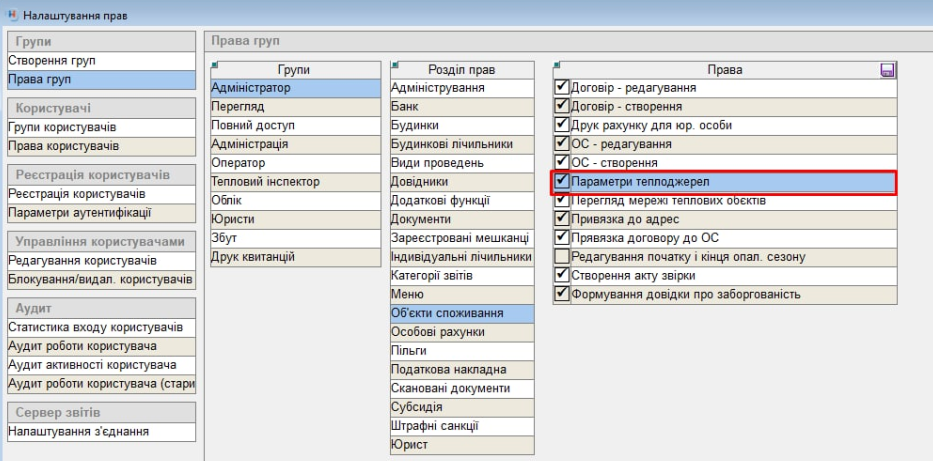Go to Налаштування з'єднання
This screenshot has width=933, height=461.
78,431
